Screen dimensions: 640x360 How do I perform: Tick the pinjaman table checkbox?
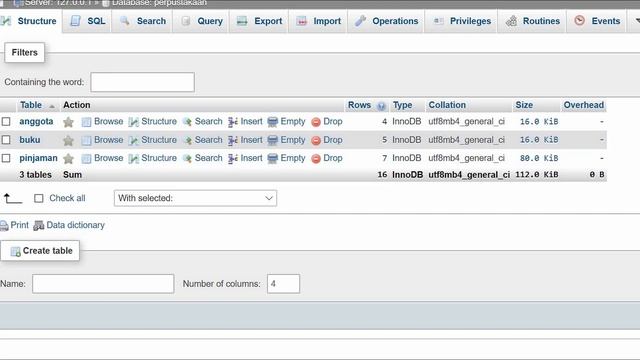pyautogui.click(x=6, y=158)
